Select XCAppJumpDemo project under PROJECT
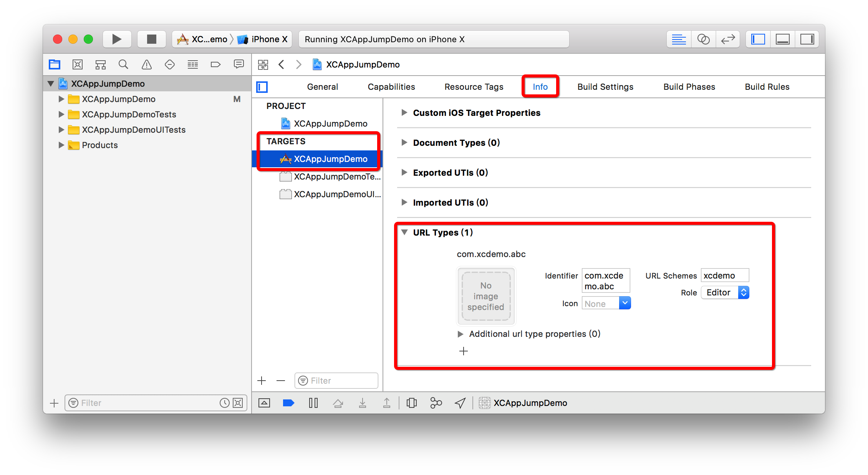Image resolution: width=868 pixels, height=475 pixels. click(330, 124)
